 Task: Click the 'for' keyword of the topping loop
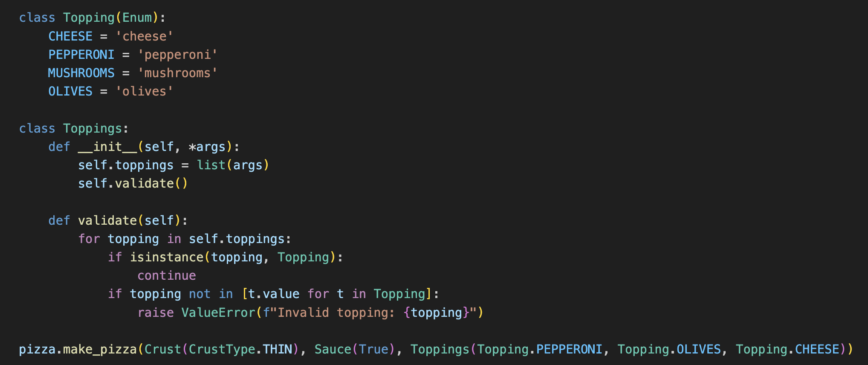click(89, 239)
